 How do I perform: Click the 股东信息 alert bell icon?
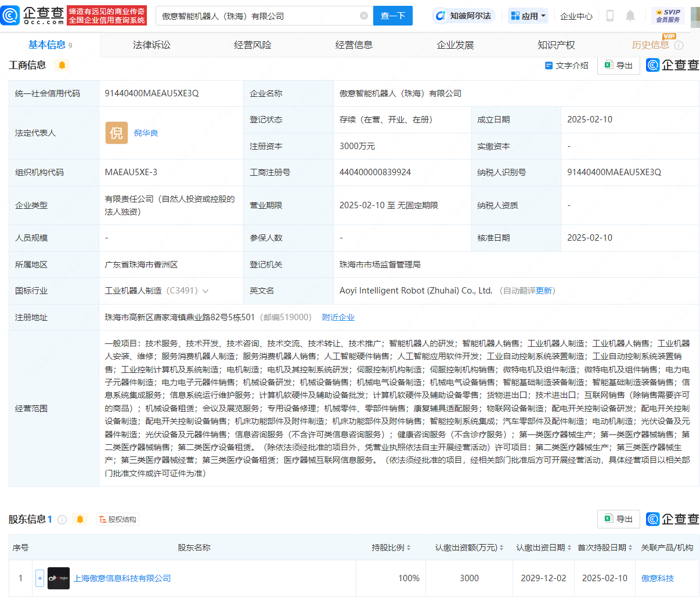[81, 519]
